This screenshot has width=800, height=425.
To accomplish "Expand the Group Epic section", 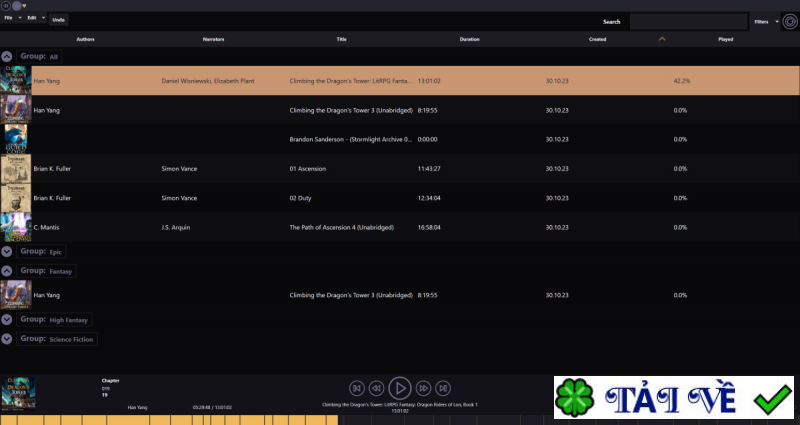I will pos(7,252).
